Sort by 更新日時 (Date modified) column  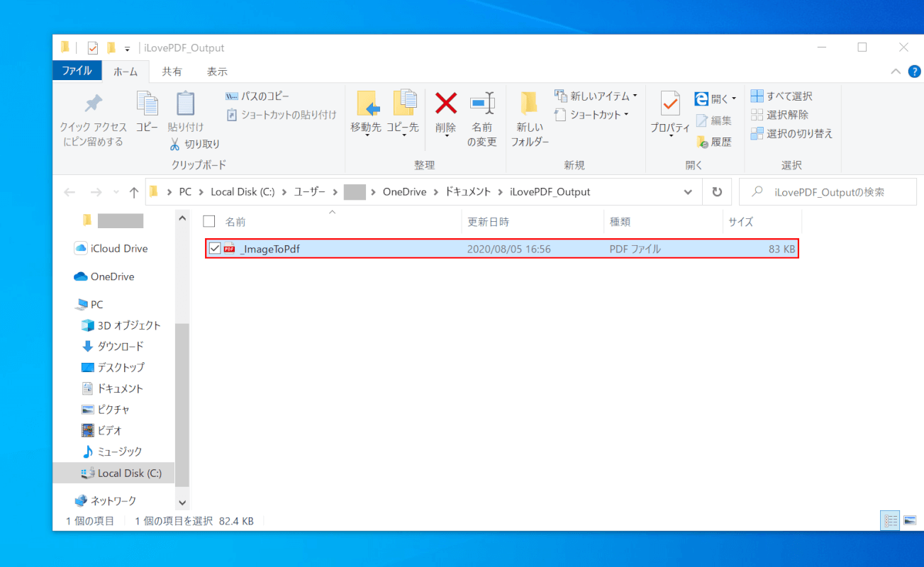(488, 222)
